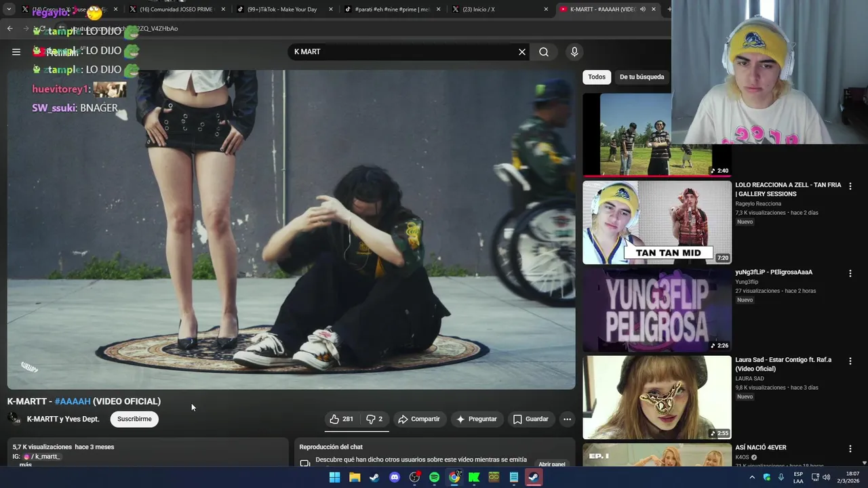
Task: Open the ASÍ NACIÓ 4EVER video title
Action: pos(761,447)
